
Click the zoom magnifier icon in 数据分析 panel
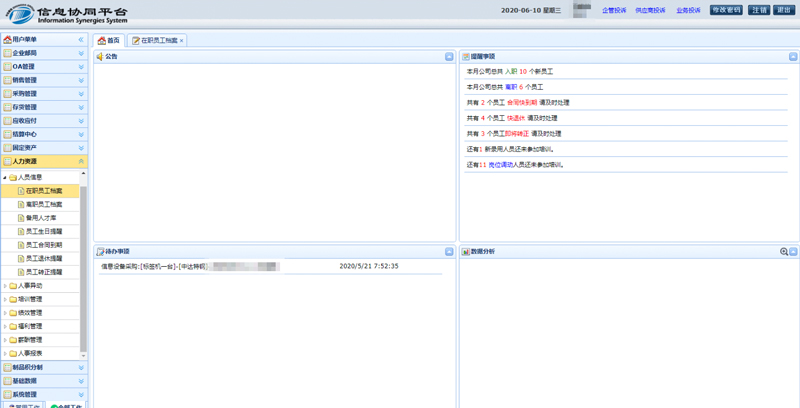click(784, 252)
